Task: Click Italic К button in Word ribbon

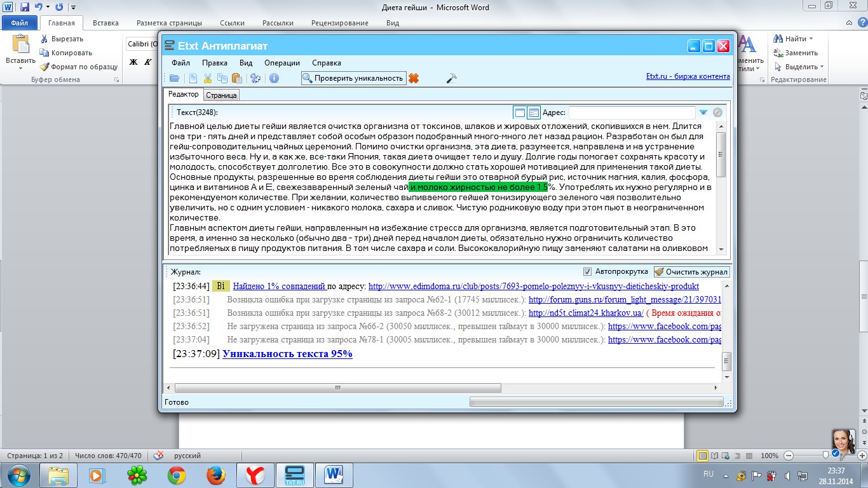Action: [x=147, y=62]
